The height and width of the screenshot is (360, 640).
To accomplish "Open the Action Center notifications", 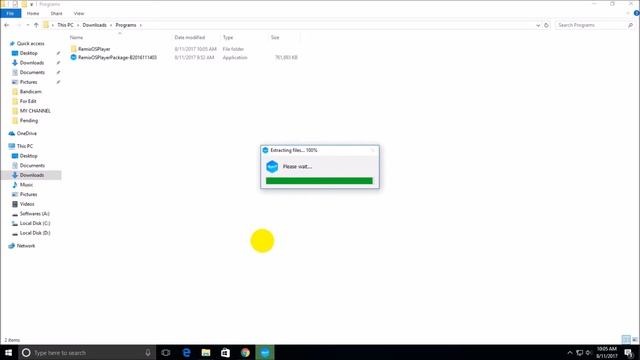I will point(629,353).
